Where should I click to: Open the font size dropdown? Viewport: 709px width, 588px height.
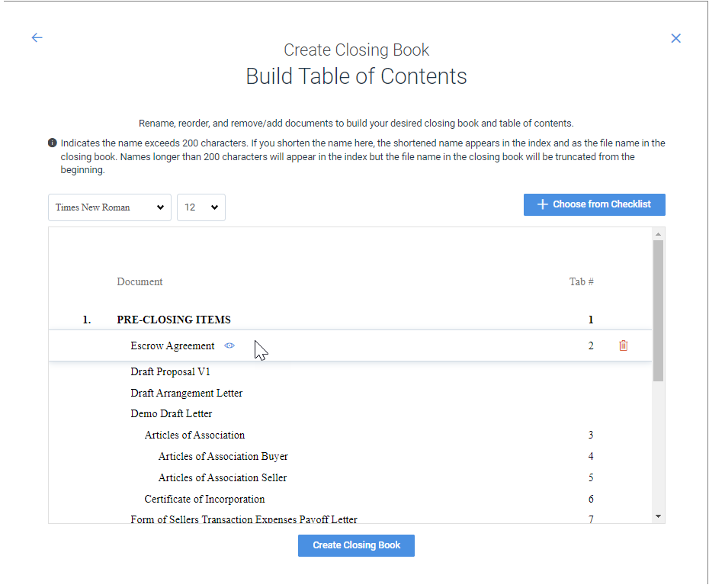click(201, 207)
